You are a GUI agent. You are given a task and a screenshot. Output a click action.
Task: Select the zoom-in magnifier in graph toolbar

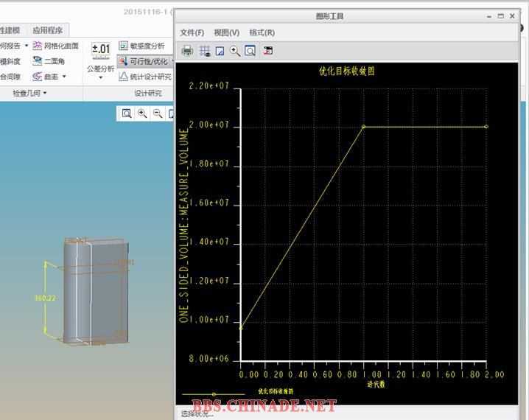pyautogui.click(x=234, y=51)
